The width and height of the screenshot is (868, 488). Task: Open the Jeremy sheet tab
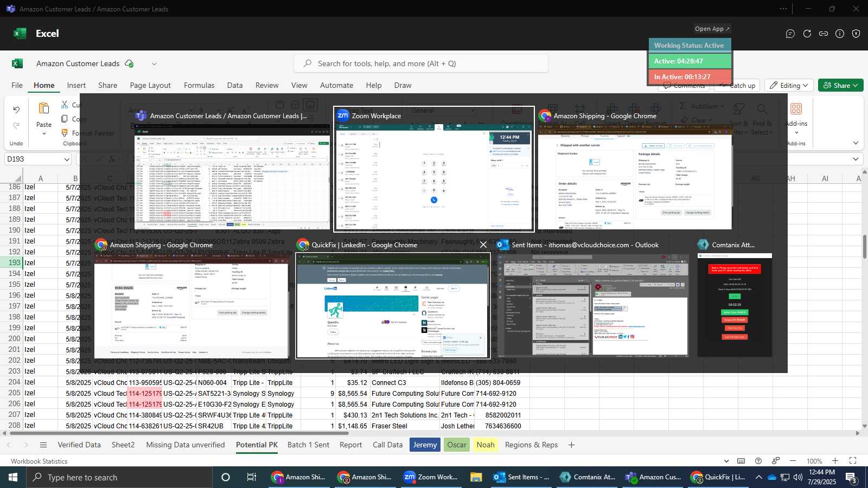click(425, 445)
